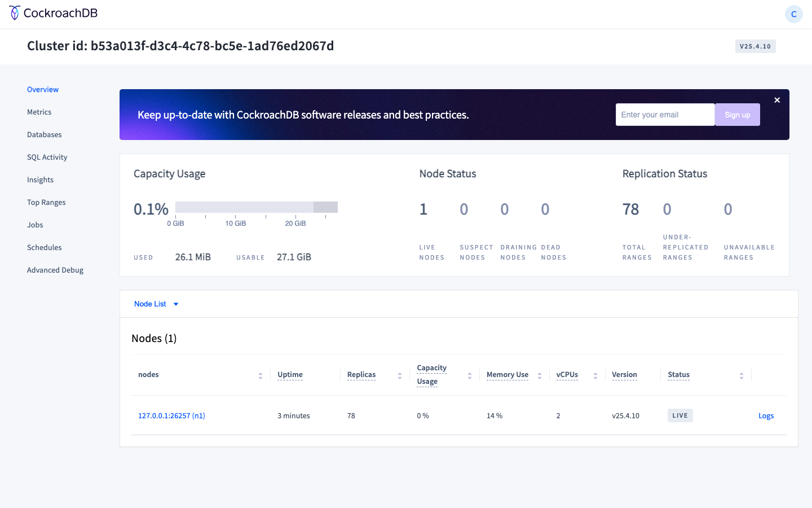Image resolution: width=812 pixels, height=508 pixels.
Task: Click the Replication Status heading
Action: point(665,174)
